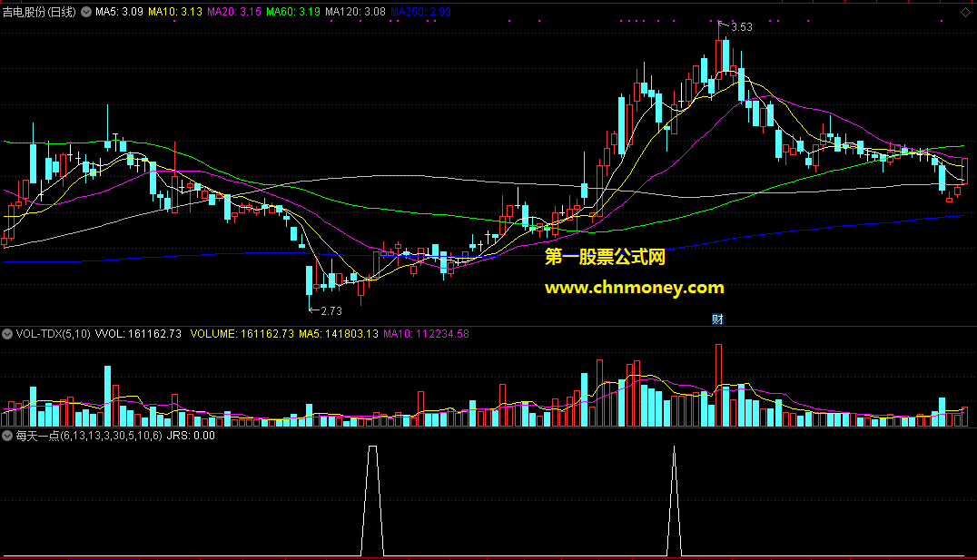Select the MA60: 3.19 label
This screenshot has height=560, width=977.
293,12
